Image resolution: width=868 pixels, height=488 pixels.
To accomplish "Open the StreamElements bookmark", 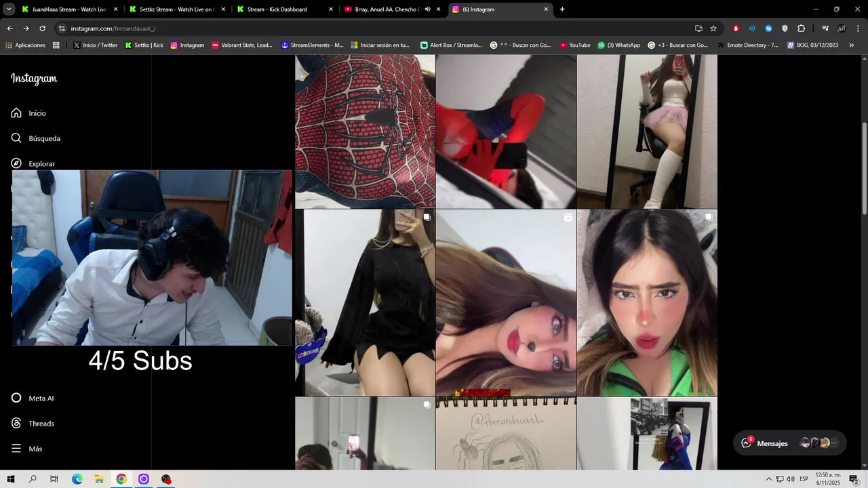I will [312, 45].
